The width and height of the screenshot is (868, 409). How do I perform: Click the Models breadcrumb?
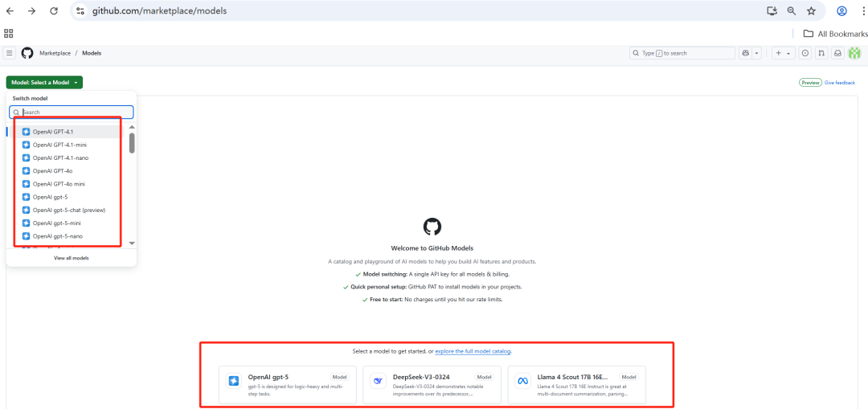(92, 53)
